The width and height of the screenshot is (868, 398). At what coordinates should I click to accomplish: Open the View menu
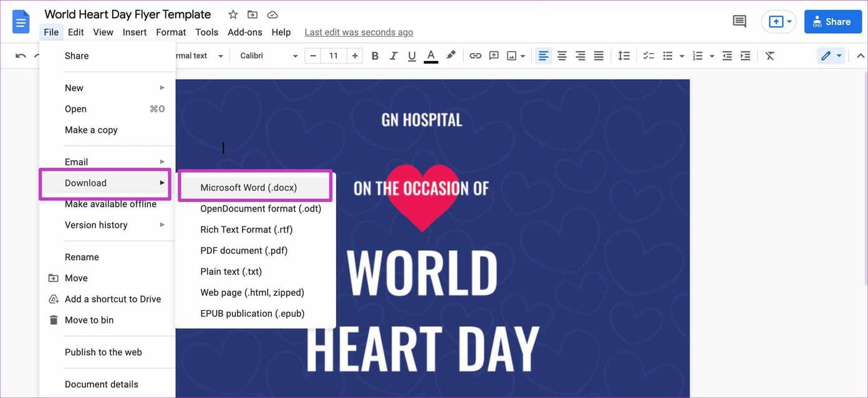[x=103, y=32]
